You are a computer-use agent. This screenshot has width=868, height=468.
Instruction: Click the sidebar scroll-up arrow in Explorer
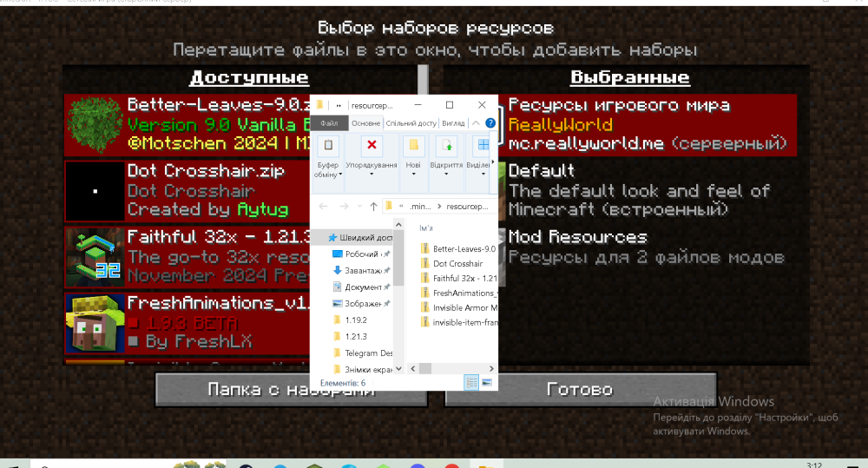[398, 224]
